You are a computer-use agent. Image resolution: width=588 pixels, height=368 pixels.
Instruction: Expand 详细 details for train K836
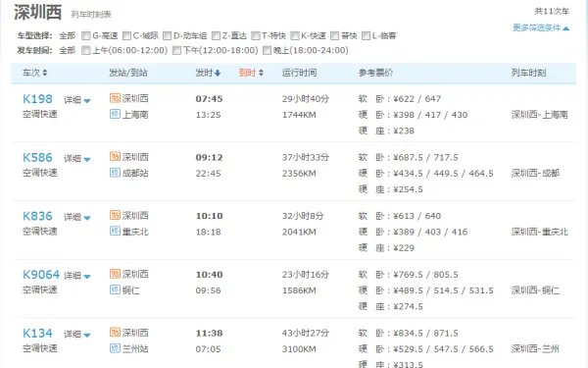(x=76, y=217)
